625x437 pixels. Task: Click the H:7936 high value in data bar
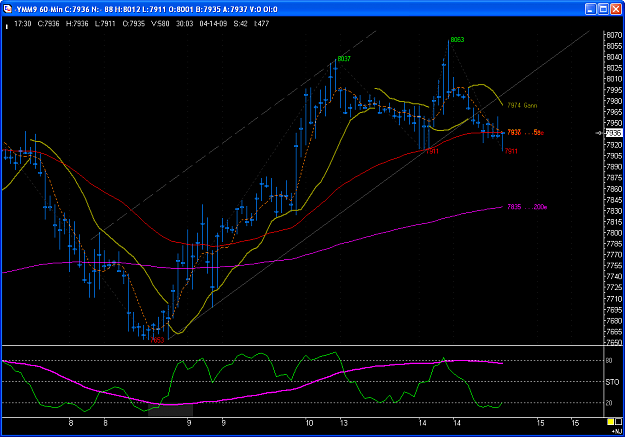click(77, 24)
